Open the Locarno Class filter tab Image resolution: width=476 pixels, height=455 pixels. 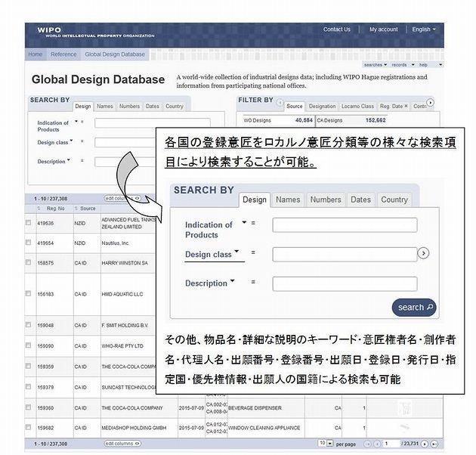(x=357, y=107)
